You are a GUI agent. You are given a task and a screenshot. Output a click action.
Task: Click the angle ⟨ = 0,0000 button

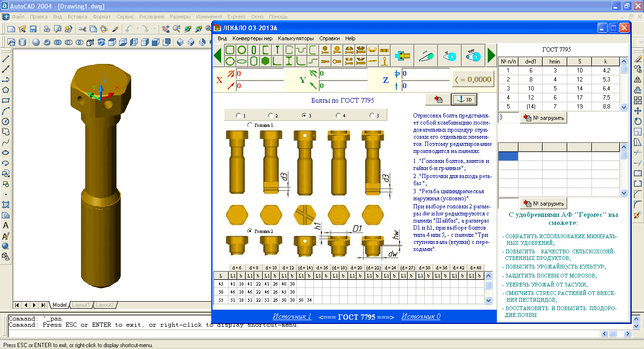473,79
